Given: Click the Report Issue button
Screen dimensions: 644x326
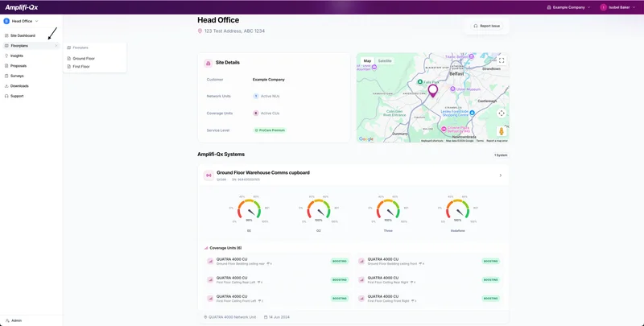Looking at the screenshot, I should coord(487,26).
